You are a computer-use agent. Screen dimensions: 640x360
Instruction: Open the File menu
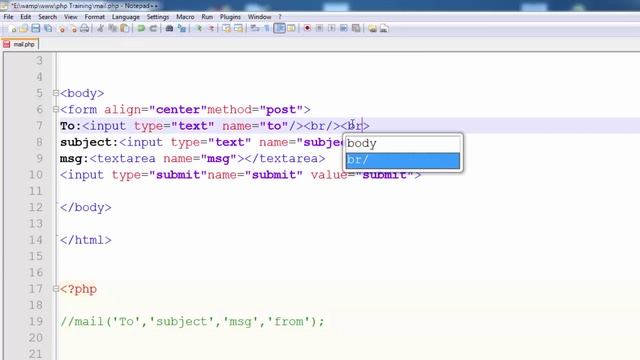[x=8, y=17]
